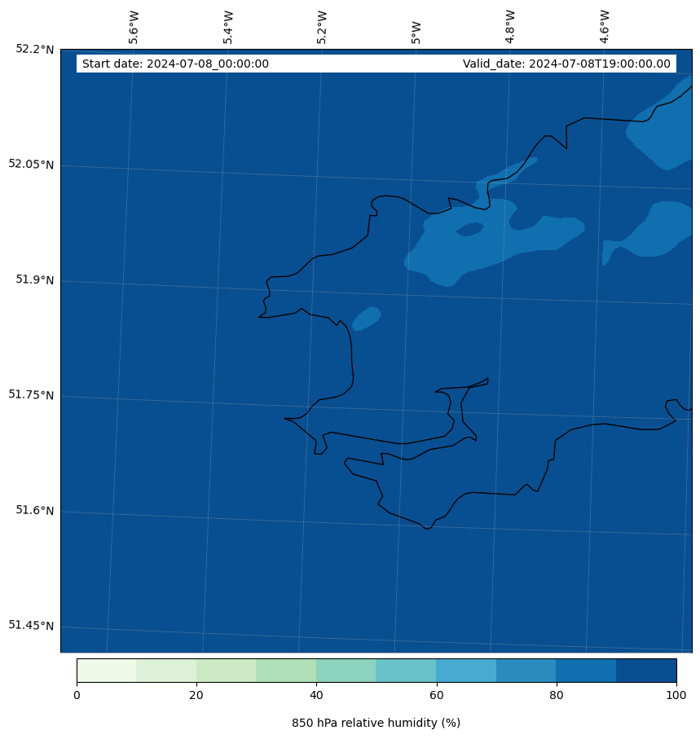
Task: Click the 51.75°N latitude label
Action: (x=31, y=394)
